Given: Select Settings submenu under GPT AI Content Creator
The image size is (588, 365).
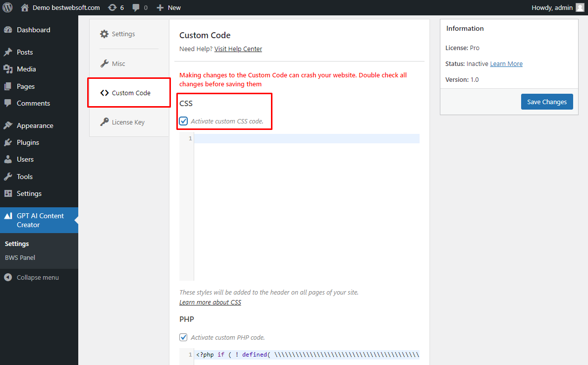Looking at the screenshot, I should coord(17,243).
